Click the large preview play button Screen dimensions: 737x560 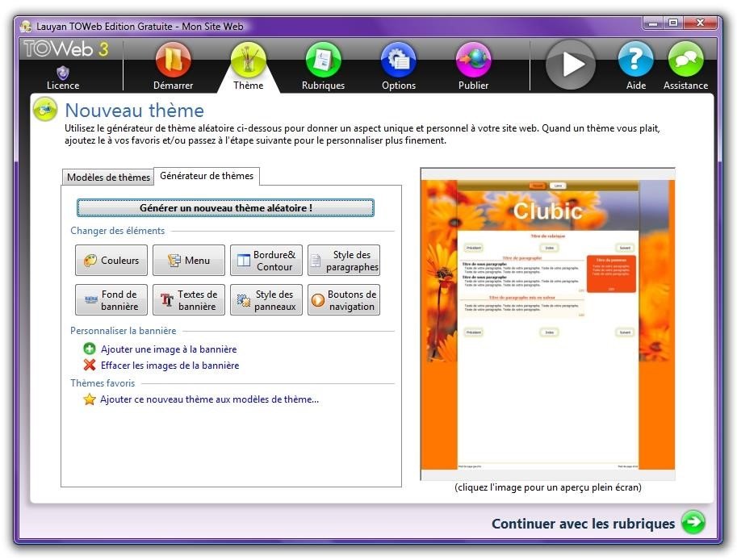point(571,65)
